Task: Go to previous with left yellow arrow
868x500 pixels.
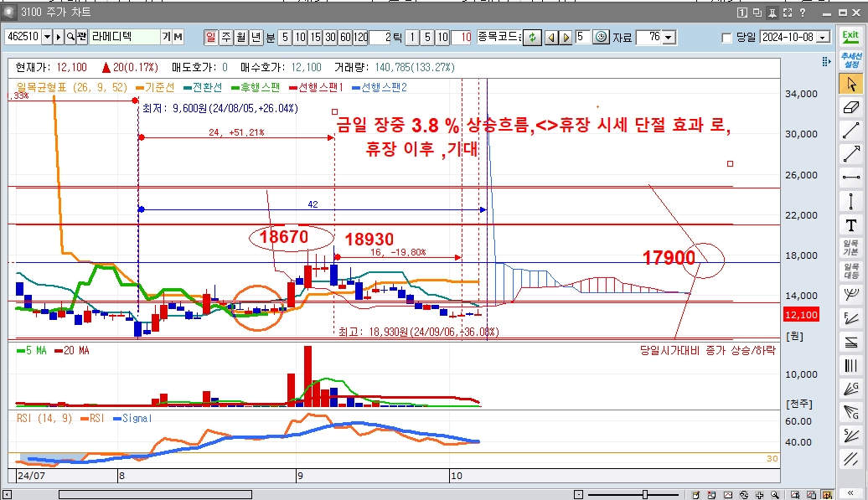Action: pyautogui.click(x=551, y=37)
